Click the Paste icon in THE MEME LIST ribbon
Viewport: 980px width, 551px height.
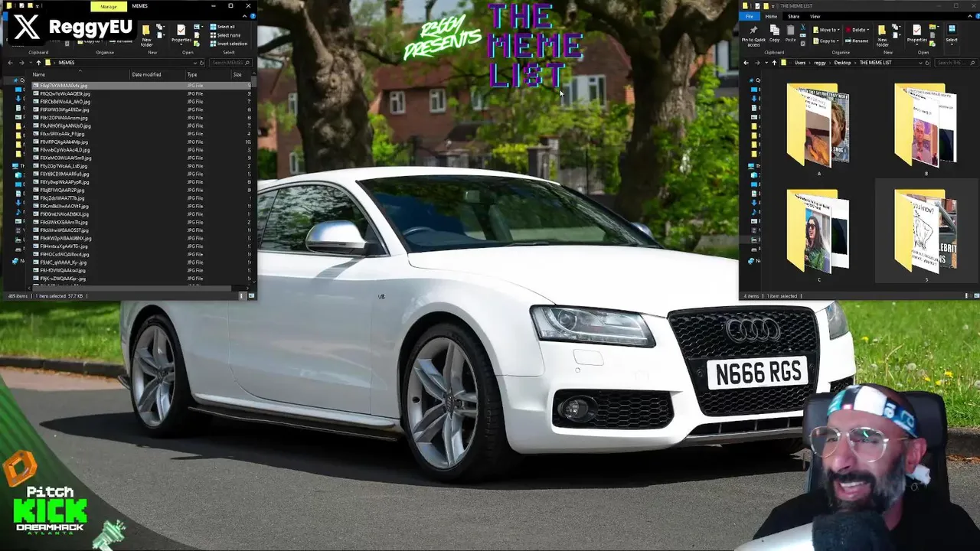tap(790, 30)
